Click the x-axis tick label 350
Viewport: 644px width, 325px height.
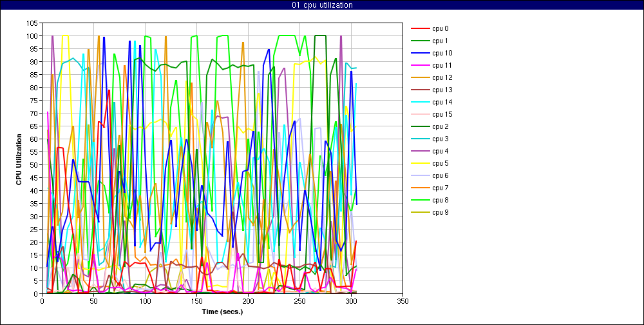[x=403, y=301]
